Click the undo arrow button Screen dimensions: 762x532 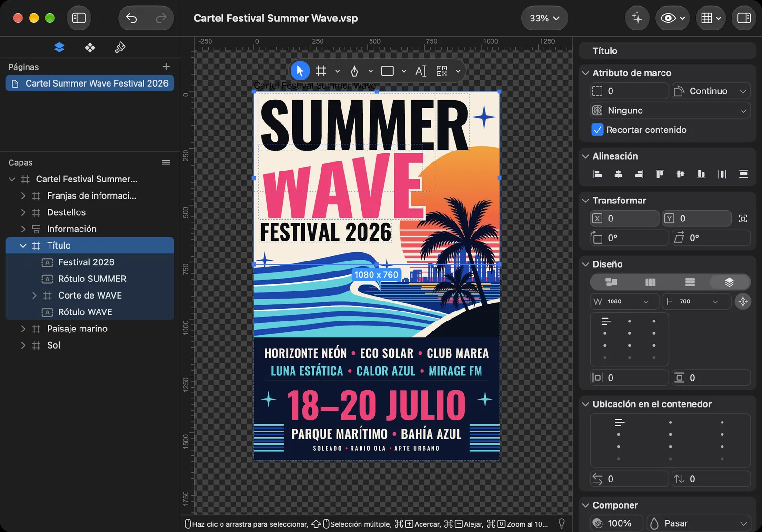coord(132,18)
